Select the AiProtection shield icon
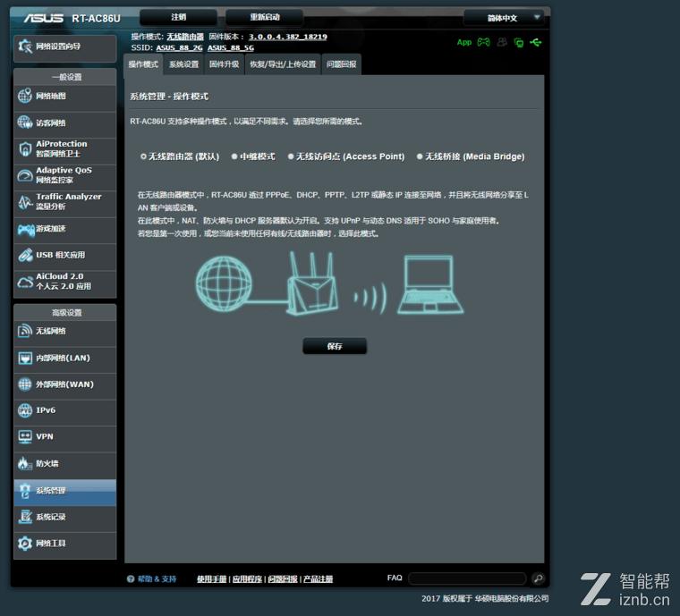The height and width of the screenshot is (616, 680). click(x=25, y=149)
